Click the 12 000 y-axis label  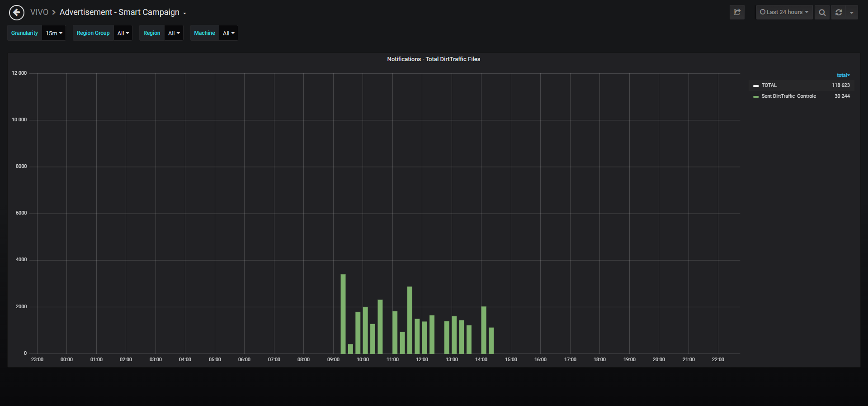click(19, 73)
